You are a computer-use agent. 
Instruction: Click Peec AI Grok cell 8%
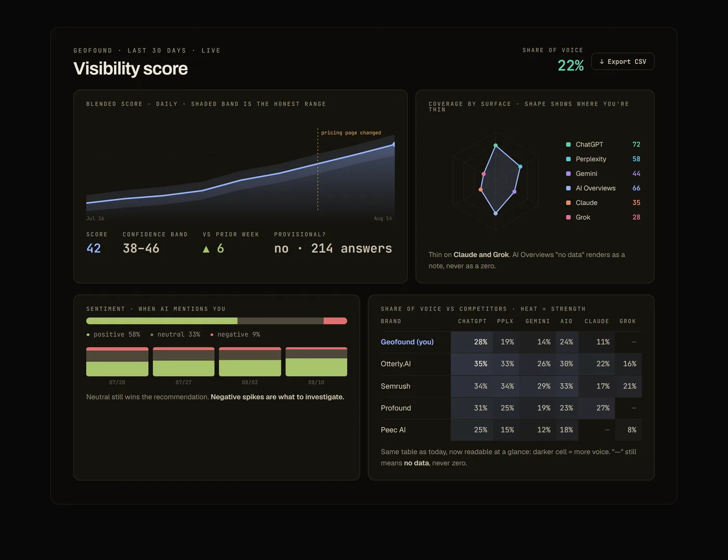628,430
